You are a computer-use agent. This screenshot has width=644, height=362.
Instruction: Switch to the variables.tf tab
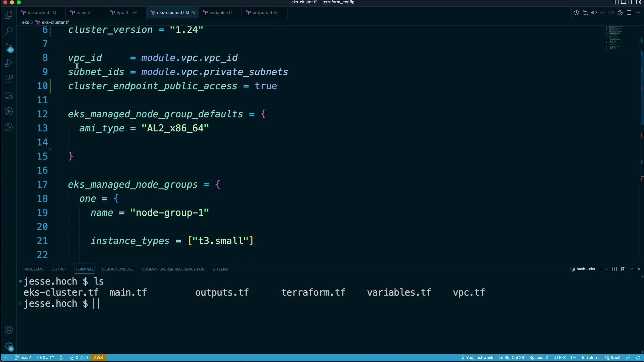[x=220, y=13]
